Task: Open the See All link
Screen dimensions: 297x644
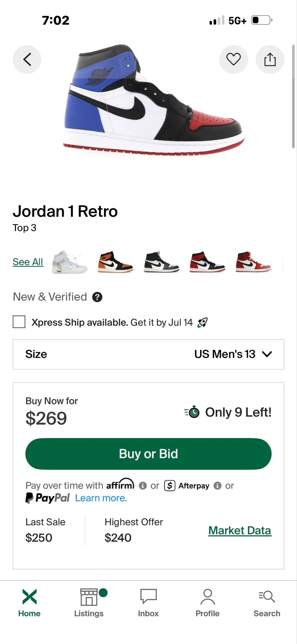Action: pyautogui.click(x=28, y=262)
